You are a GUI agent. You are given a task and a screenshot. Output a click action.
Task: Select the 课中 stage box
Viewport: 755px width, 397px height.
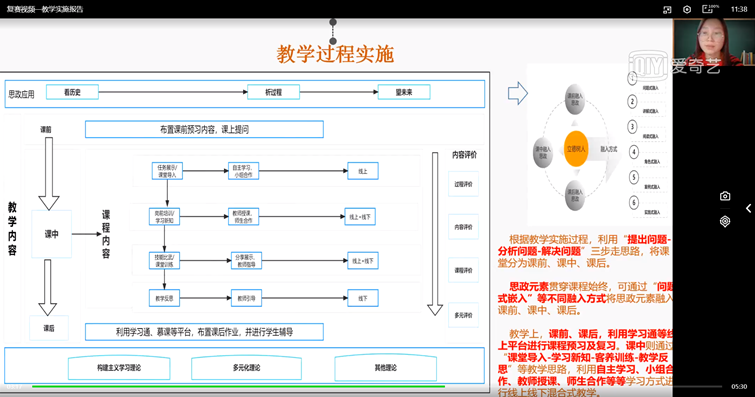point(52,234)
